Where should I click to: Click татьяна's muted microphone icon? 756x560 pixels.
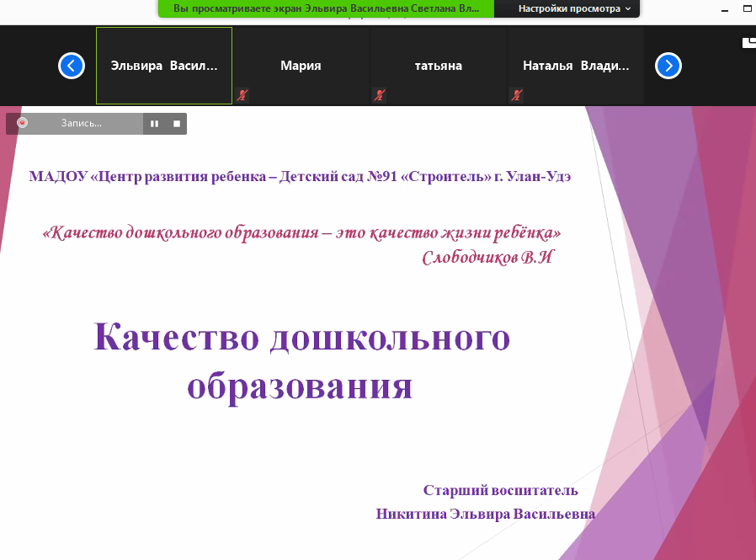tap(380, 95)
